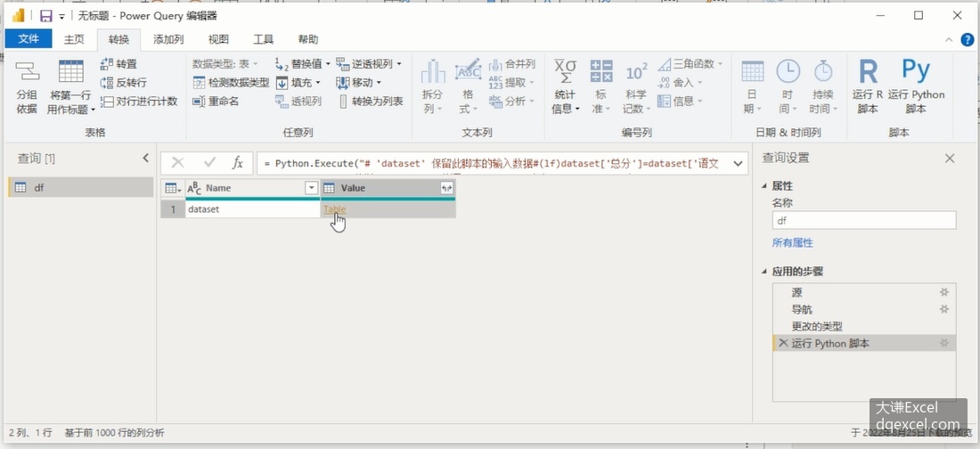
Task: Open Unpivot Columns (逆透视列) dropdown
Action: [369, 64]
